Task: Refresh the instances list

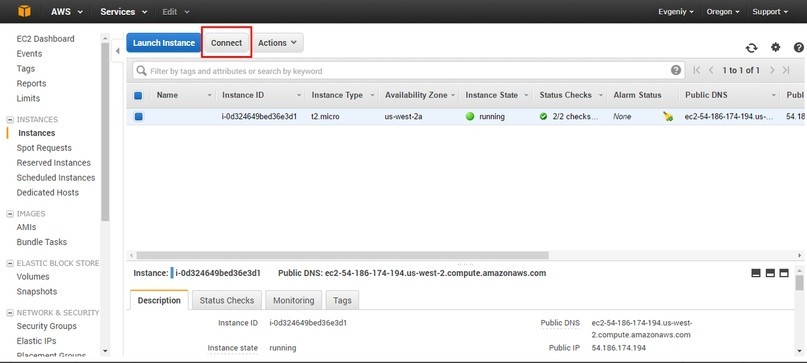Action: 751,48
